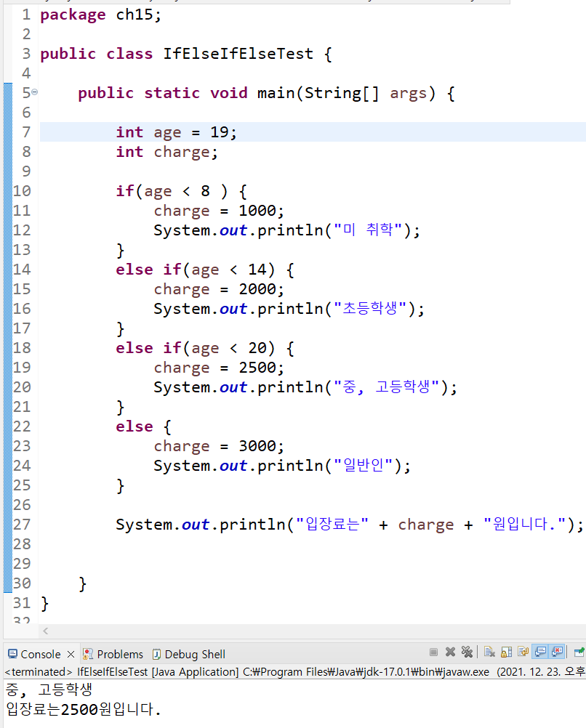The height and width of the screenshot is (728, 586).
Task: Click the "일반인" string literal
Action: point(364,465)
